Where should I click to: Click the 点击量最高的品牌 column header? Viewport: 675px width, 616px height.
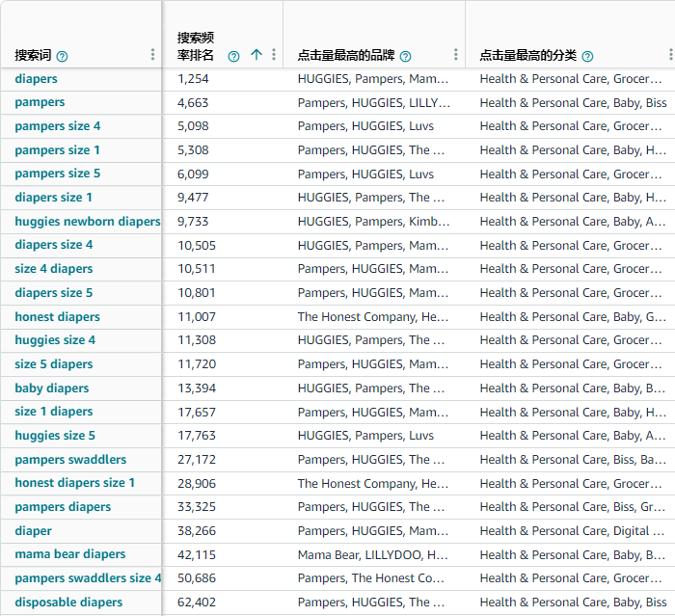(346, 56)
